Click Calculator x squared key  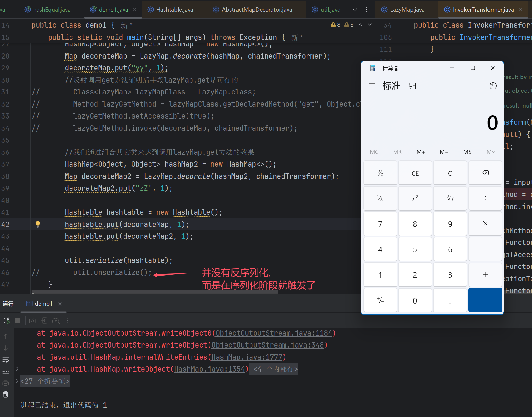click(x=415, y=198)
